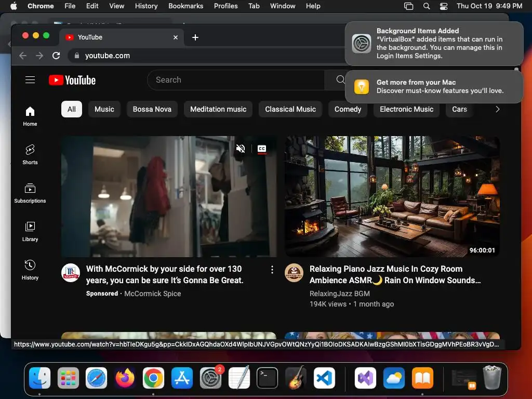
Task: Click the screen mirroring menu bar icon
Action: point(408,6)
